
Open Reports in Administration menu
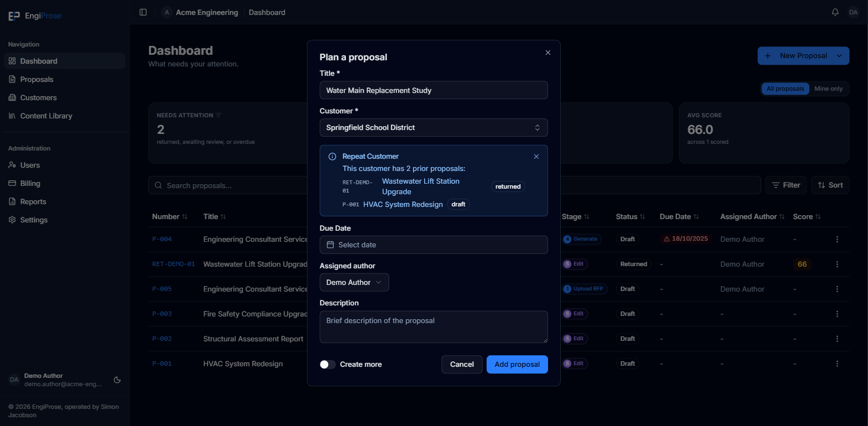[x=65, y=202]
